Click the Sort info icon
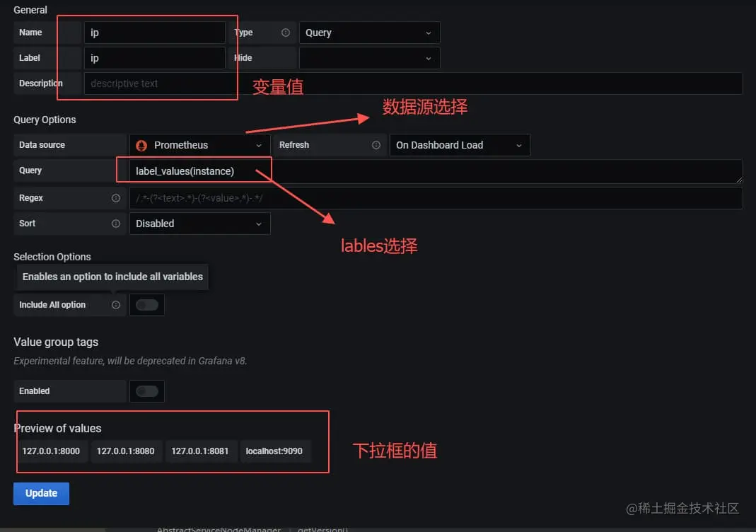The height and width of the screenshot is (532, 756). tap(116, 224)
